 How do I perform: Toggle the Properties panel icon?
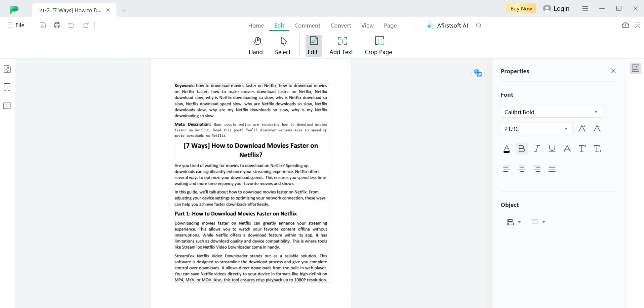636,69
